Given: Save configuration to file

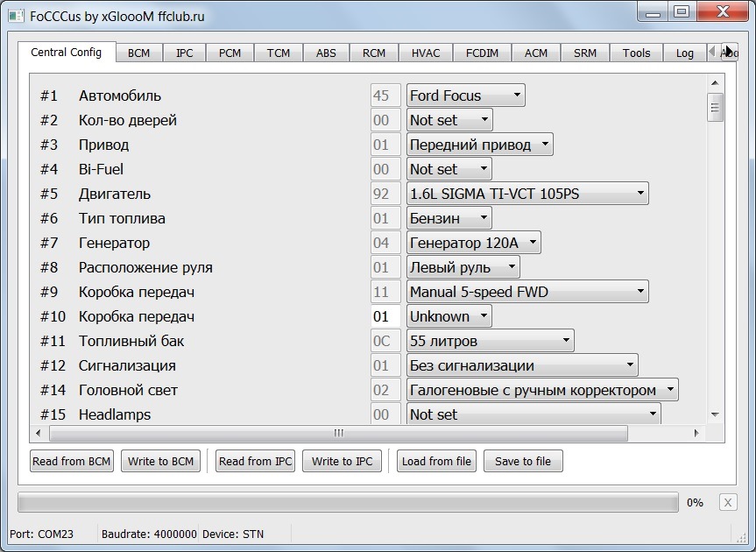Looking at the screenshot, I should click(x=523, y=462).
